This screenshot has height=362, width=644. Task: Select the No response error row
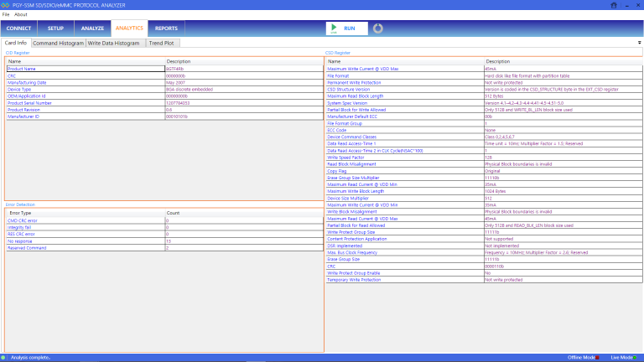tap(164, 241)
